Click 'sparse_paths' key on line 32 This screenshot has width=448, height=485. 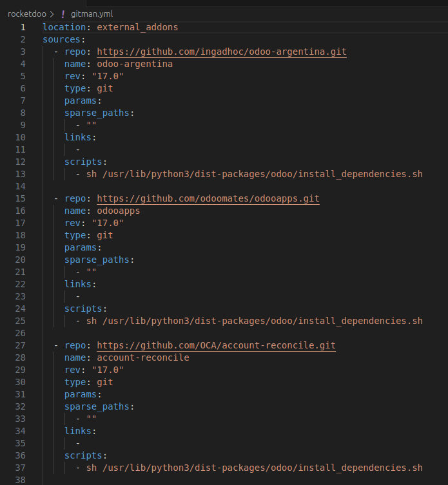pos(97,407)
